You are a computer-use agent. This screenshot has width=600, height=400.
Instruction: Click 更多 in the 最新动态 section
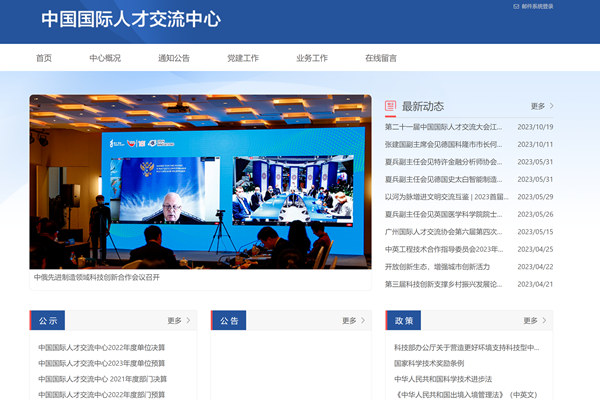tap(538, 106)
